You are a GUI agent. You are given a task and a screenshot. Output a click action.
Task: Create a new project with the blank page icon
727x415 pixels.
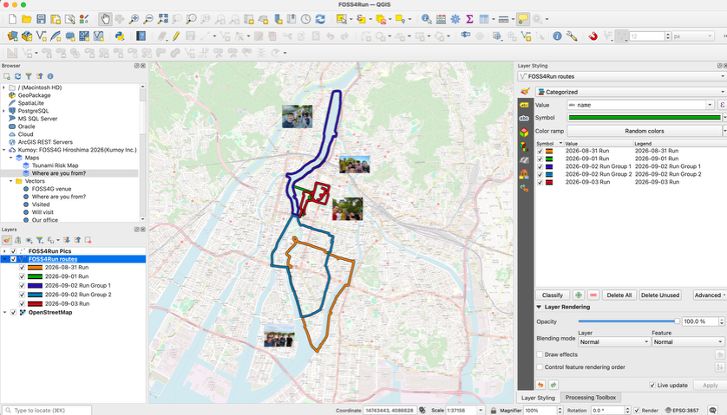[x=13, y=19]
